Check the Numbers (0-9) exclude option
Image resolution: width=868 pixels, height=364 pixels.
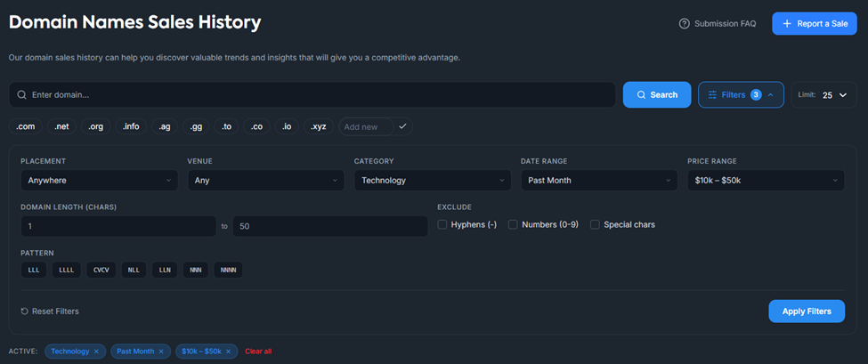pyautogui.click(x=513, y=225)
